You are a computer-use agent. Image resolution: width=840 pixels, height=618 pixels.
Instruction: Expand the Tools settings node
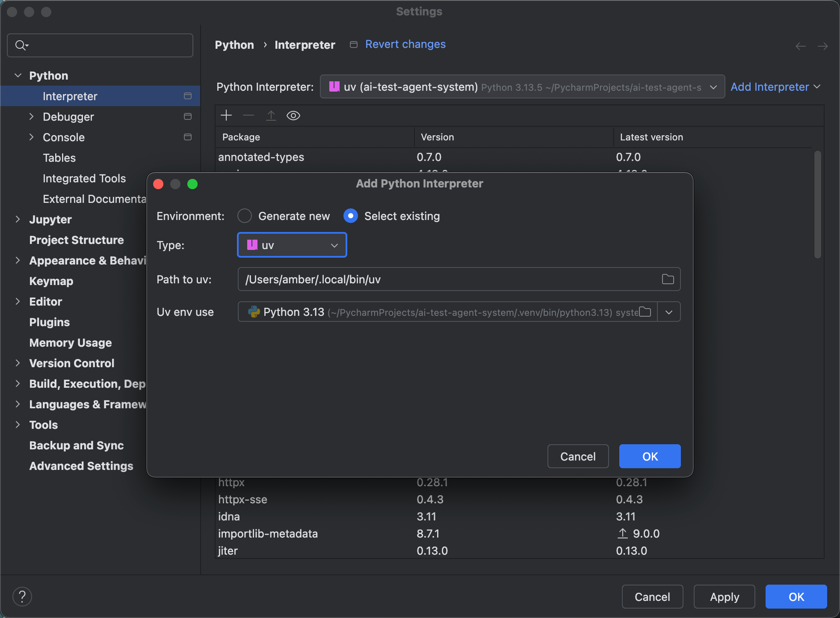18,425
